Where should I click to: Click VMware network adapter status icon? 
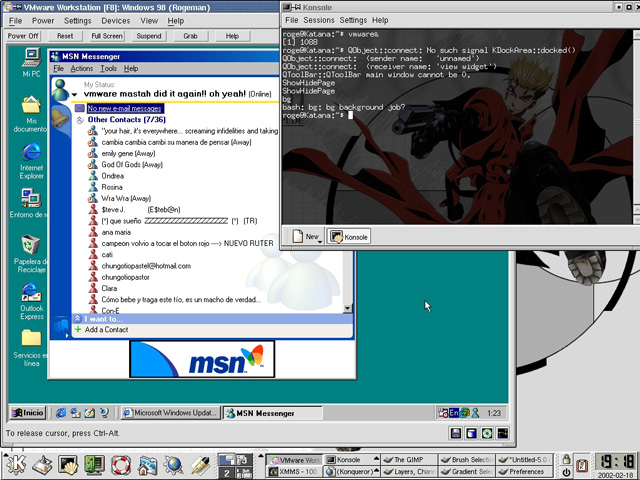502,433
